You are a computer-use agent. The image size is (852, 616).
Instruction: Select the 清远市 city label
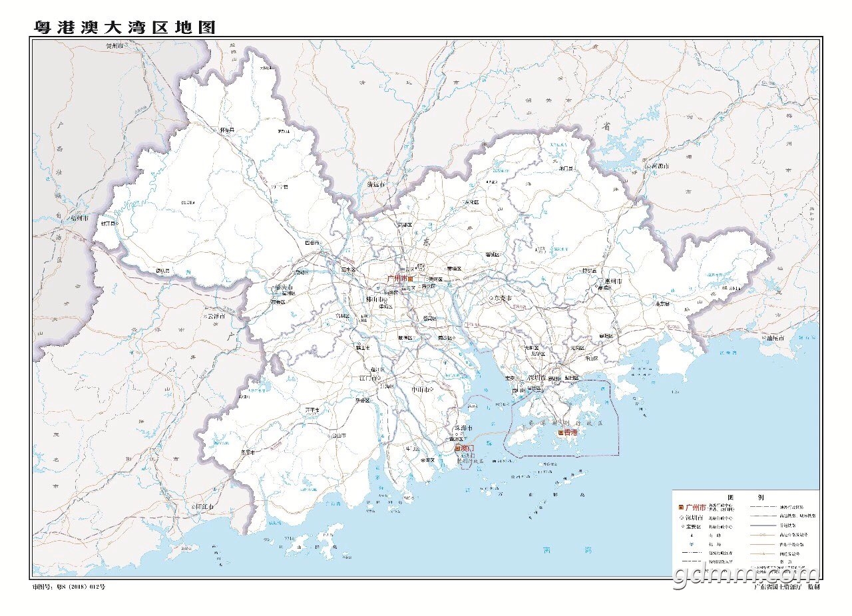(x=377, y=184)
